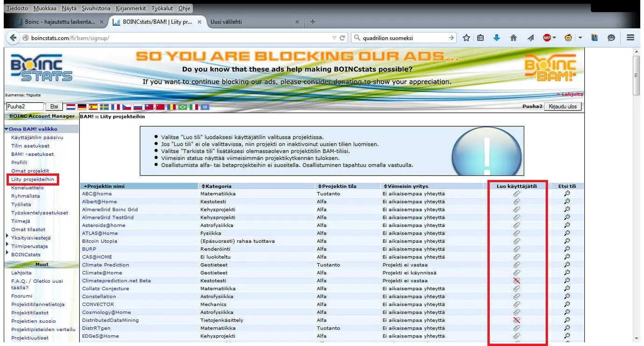Image resolution: width=644 pixels, height=346 pixels.
Task: Reload the page with the refresh icon
Action: tap(342, 38)
